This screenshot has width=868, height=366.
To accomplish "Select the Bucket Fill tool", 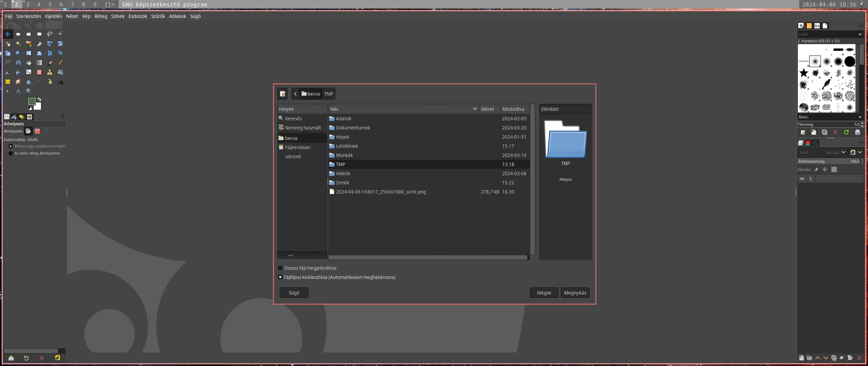I will 29,63.
